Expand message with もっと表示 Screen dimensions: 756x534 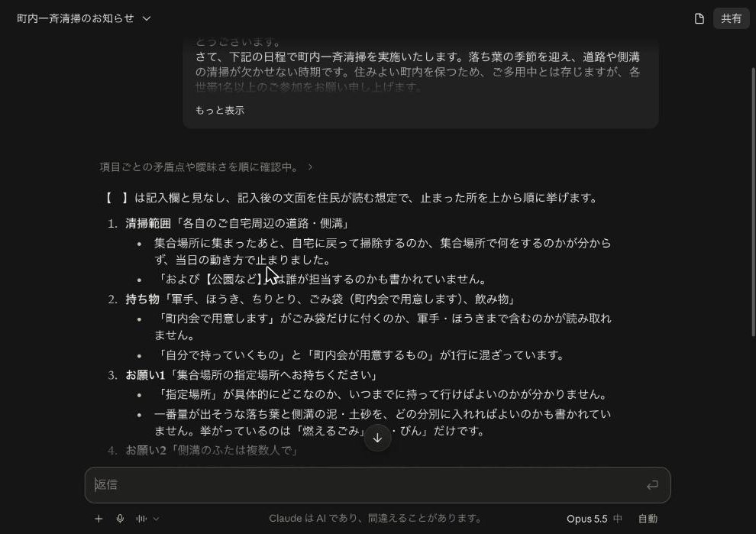click(x=220, y=111)
